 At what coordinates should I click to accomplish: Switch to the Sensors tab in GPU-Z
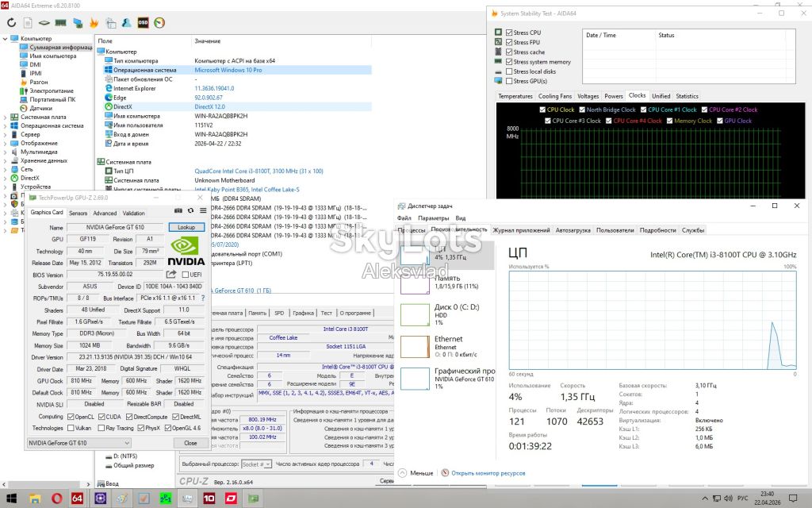click(x=79, y=213)
